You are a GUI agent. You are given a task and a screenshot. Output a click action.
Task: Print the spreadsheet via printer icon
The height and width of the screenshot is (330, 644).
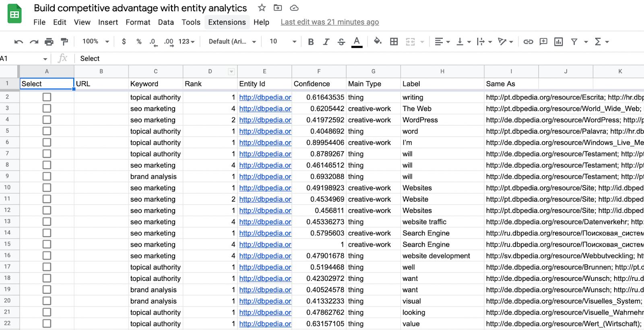[x=49, y=41]
